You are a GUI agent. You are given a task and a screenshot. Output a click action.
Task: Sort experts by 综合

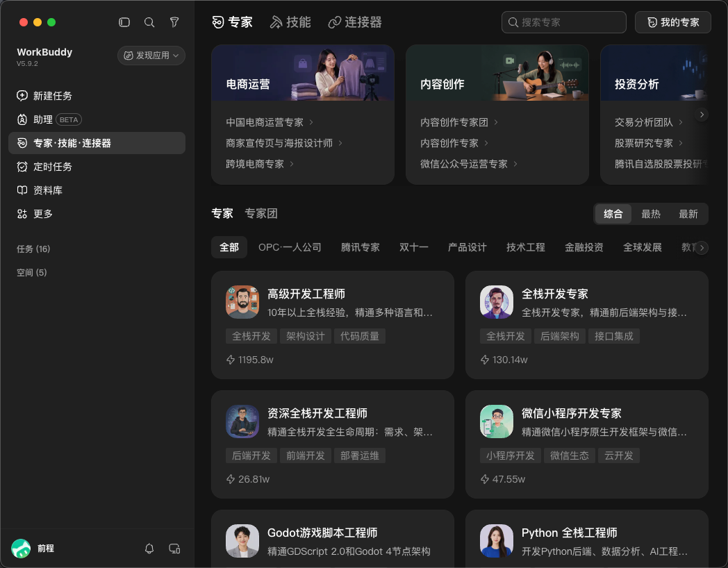coord(613,214)
